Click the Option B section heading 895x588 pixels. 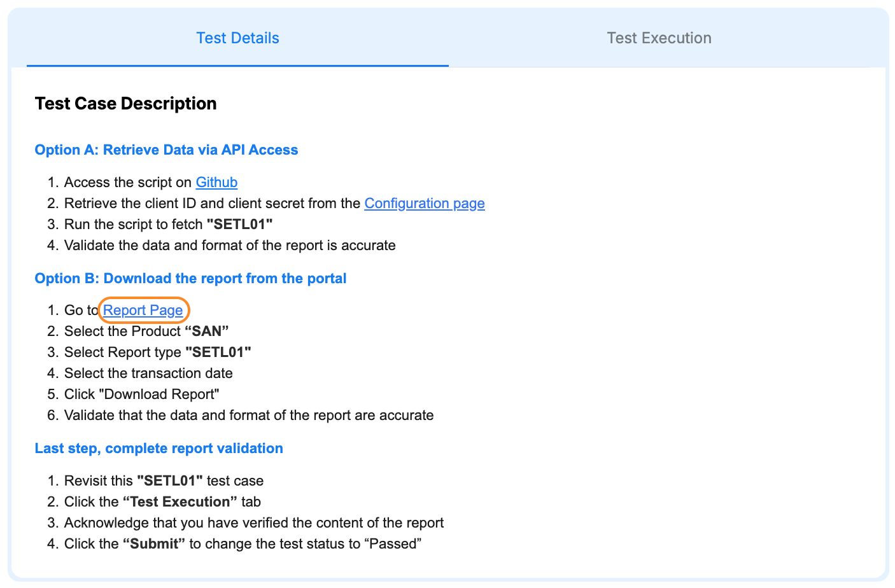click(x=190, y=278)
